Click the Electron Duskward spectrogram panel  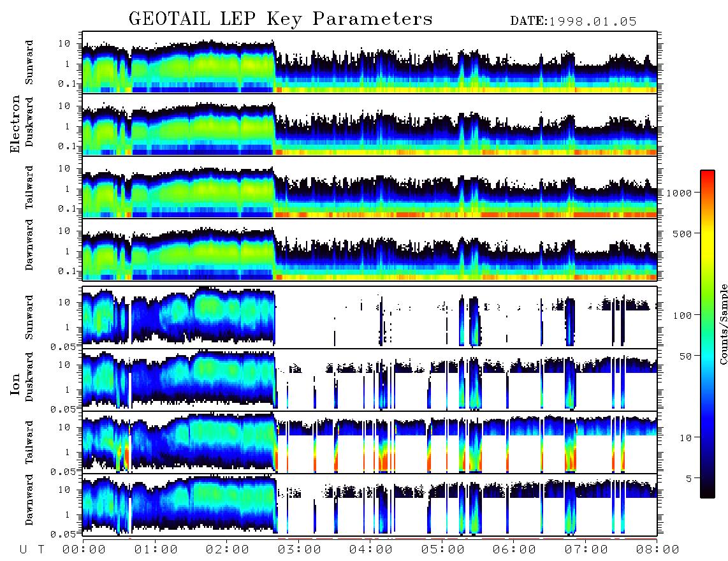click(370, 124)
